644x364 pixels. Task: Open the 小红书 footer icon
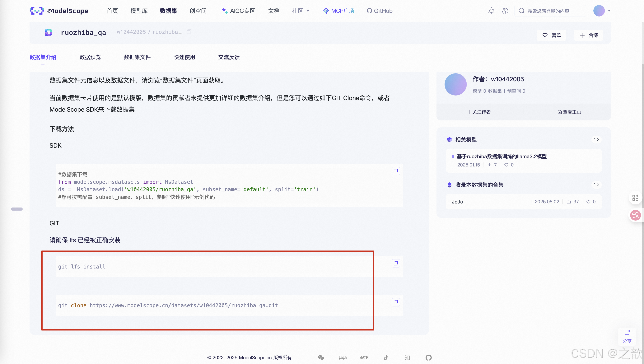(x=364, y=358)
